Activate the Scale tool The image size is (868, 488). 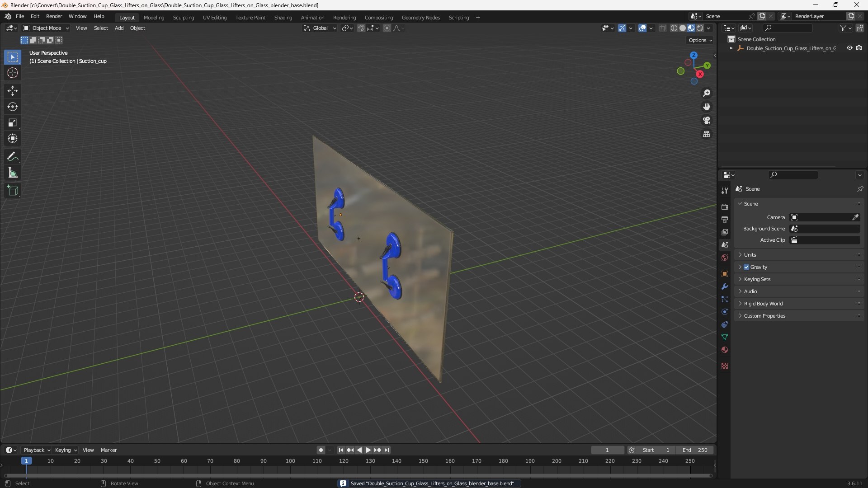pos(13,122)
